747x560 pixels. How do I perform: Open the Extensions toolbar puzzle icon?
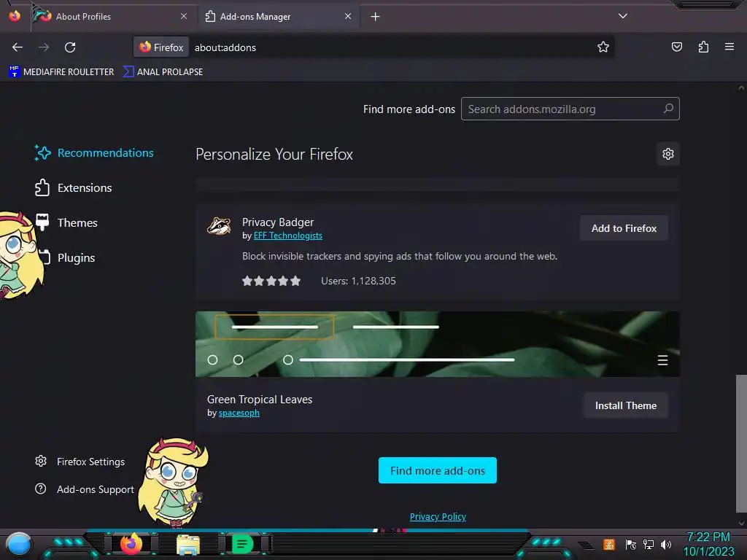(x=703, y=47)
